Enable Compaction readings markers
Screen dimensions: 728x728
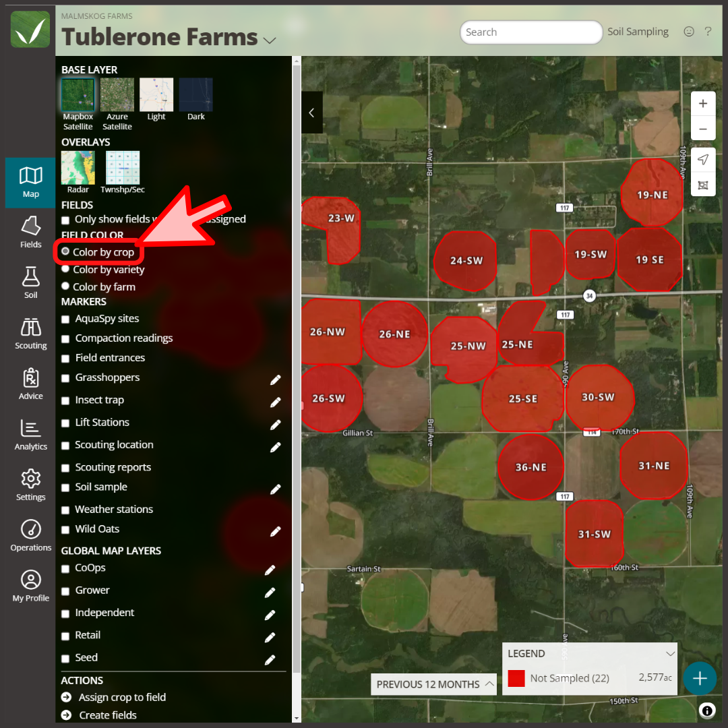pos(65,339)
